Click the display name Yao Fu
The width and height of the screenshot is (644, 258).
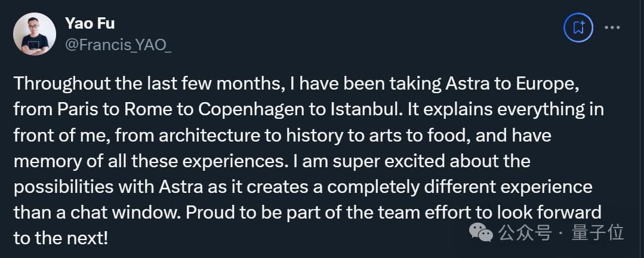click(90, 24)
